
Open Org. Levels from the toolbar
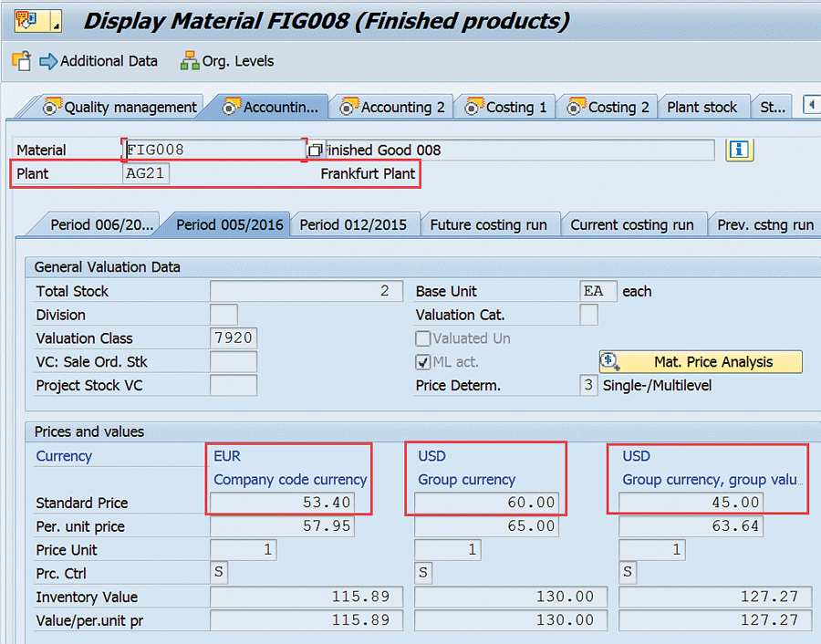pyautogui.click(x=227, y=61)
